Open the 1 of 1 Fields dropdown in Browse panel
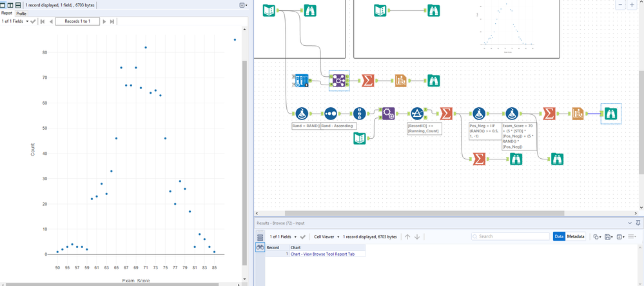This screenshot has width=644, height=286. [x=15, y=21]
